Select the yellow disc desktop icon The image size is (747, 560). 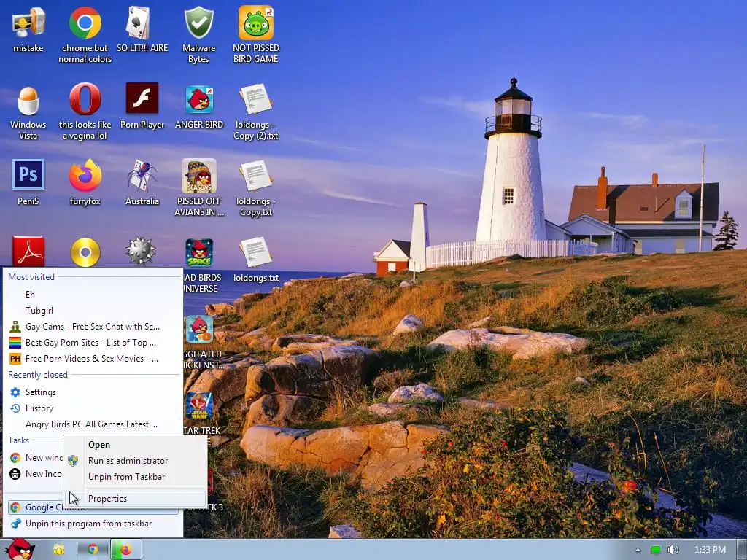click(x=85, y=252)
